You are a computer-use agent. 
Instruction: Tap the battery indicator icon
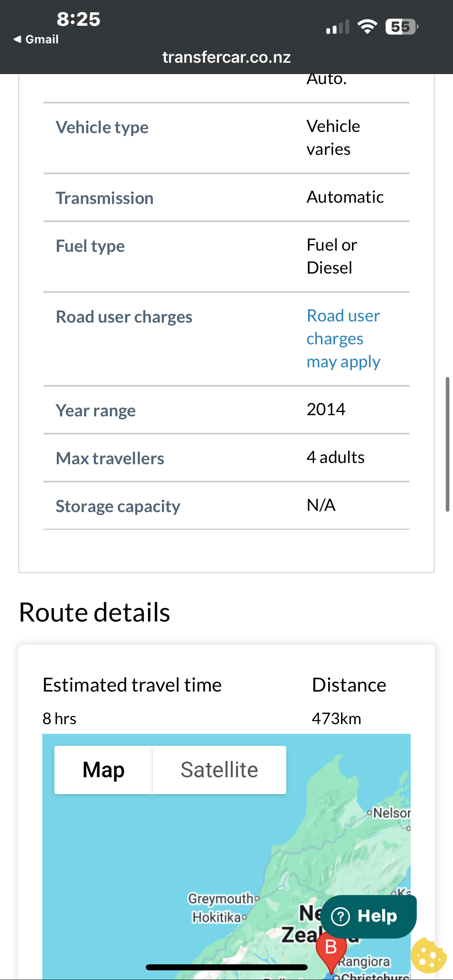tap(401, 27)
